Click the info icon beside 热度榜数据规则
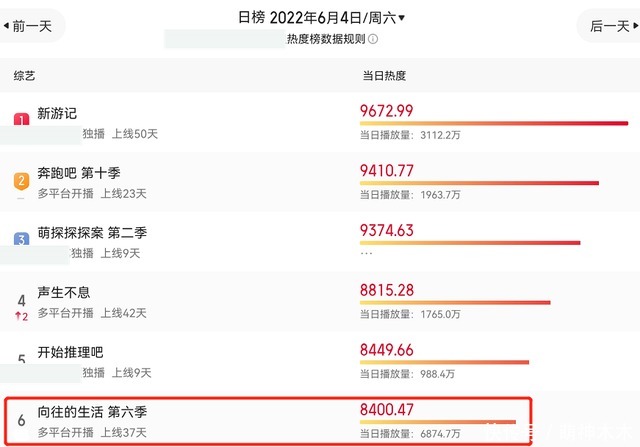Image resolution: width=640 pixels, height=447 pixels. tap(373, 39)
